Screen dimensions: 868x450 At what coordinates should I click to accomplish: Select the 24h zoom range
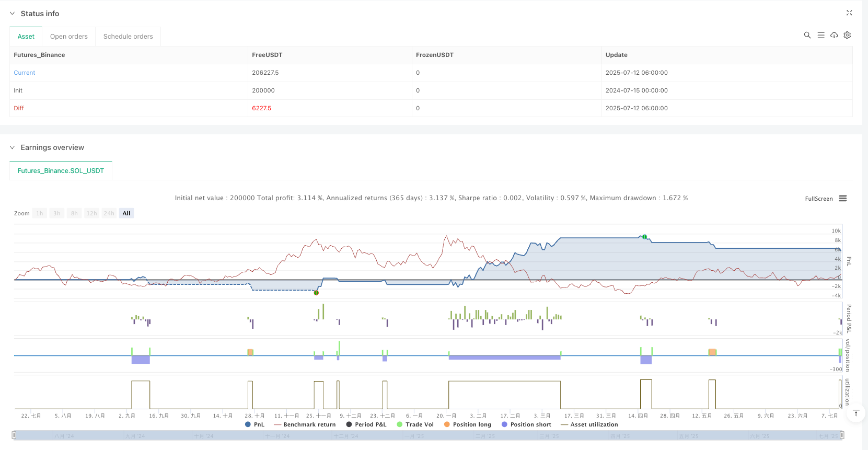coord(109,213)
